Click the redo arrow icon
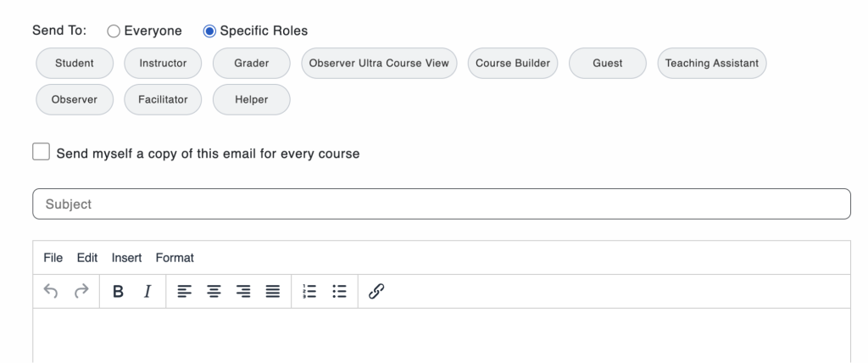This screenshot has width=868, height=363. (81, 291)
